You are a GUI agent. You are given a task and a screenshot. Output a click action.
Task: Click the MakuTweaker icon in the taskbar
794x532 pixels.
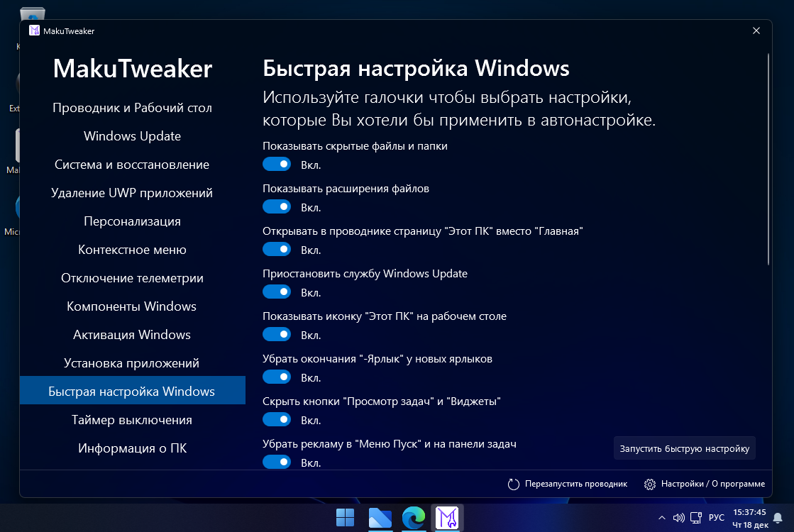tap(447, 518)
